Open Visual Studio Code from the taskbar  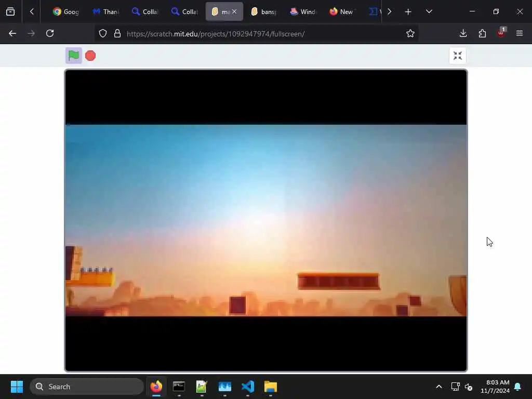click(248, 387)
